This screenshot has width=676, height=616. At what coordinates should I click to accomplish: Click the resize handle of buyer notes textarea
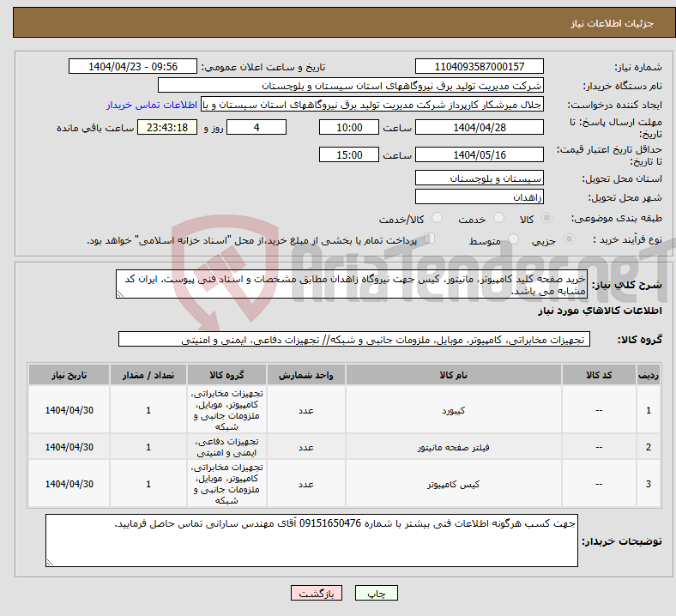click(50, 562)
